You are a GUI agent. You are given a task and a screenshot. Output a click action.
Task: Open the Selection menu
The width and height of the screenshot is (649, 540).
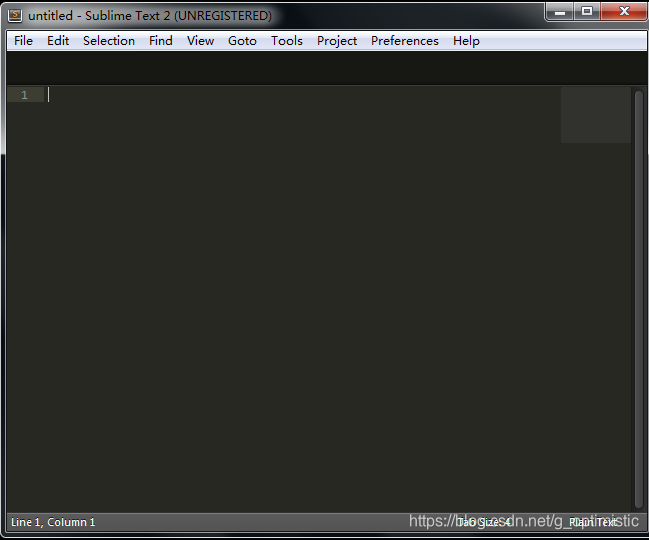[x=109, y=41]
